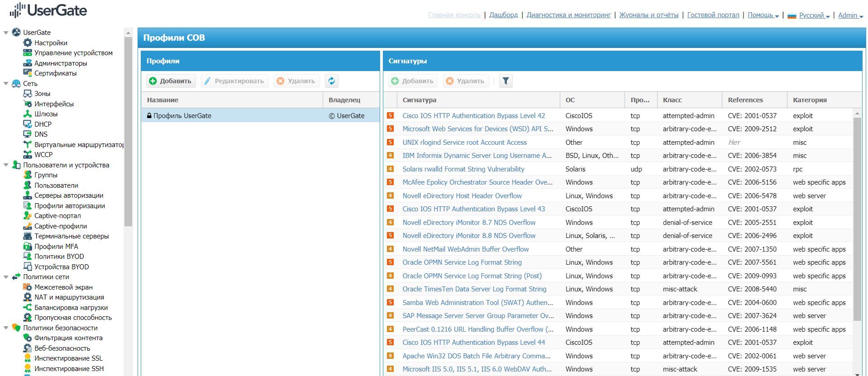This screenshot has height=376, width=868.
Task: Click the sidebar tree vertical scrollbar
Action: 128,131
